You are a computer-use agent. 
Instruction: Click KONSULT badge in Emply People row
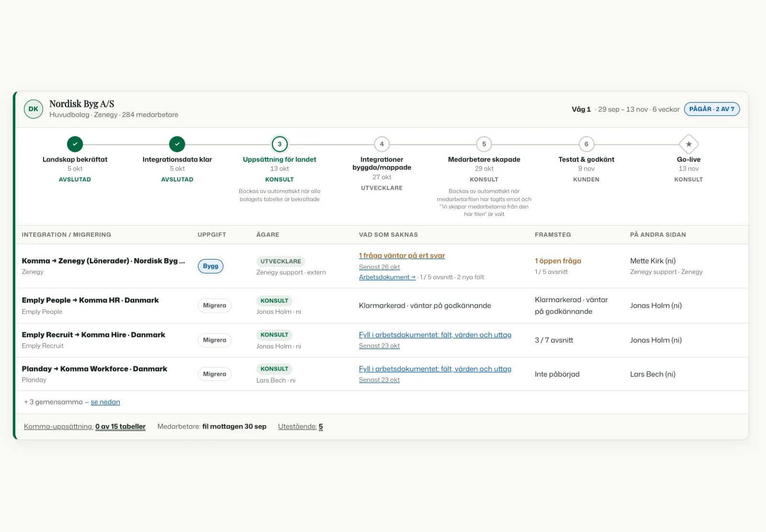[274, 301]
